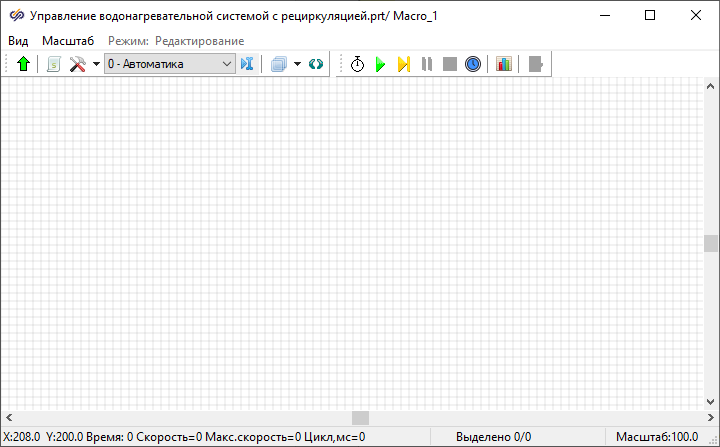The width and height of the screenshot is (720, 447).
Task: Click the teal double-arrow icon
Action: pos(316,64)
